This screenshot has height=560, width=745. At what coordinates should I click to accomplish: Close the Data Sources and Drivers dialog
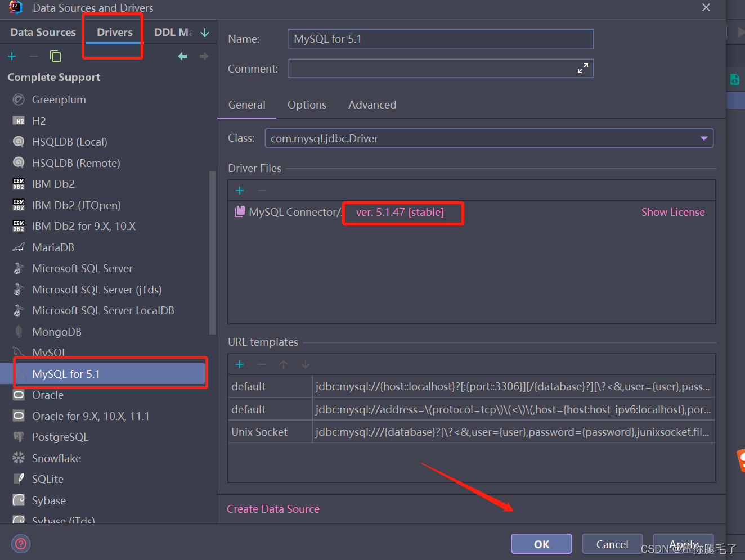(x=706, y=7)
